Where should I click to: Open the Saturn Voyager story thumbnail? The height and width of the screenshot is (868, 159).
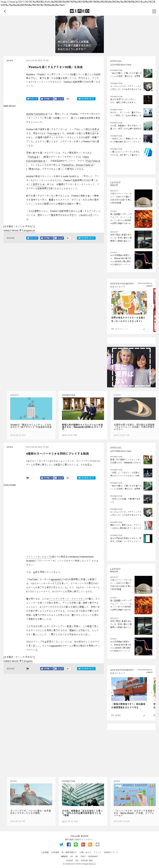134,408
